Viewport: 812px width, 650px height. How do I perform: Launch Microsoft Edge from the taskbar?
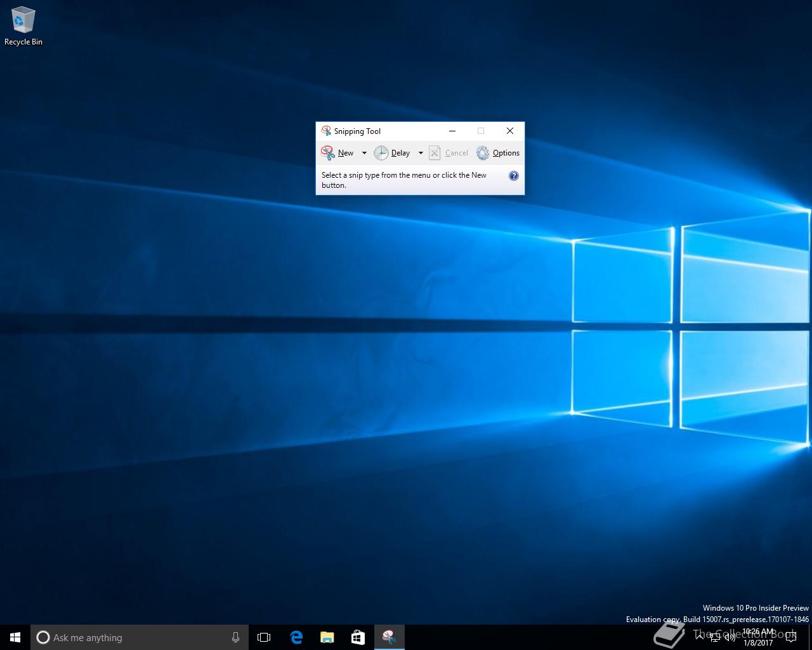click(x=296, y=637)
